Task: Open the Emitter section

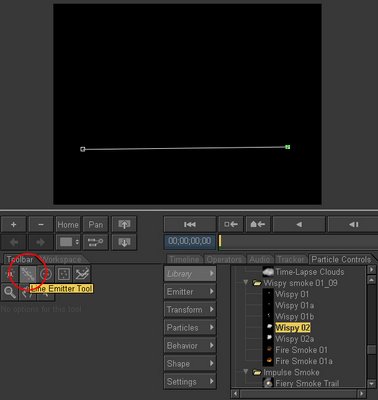Action: pyautogui.click(x=190, y=292)
